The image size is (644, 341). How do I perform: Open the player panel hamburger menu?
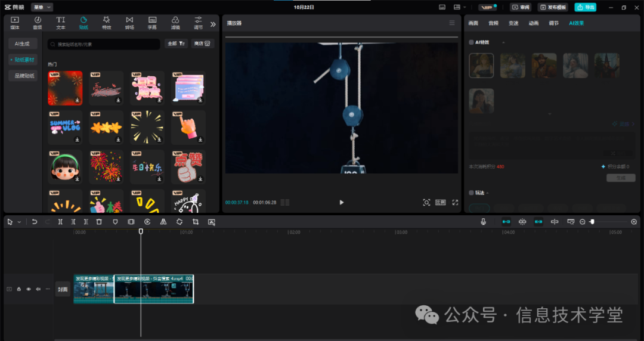pos(452,23)
